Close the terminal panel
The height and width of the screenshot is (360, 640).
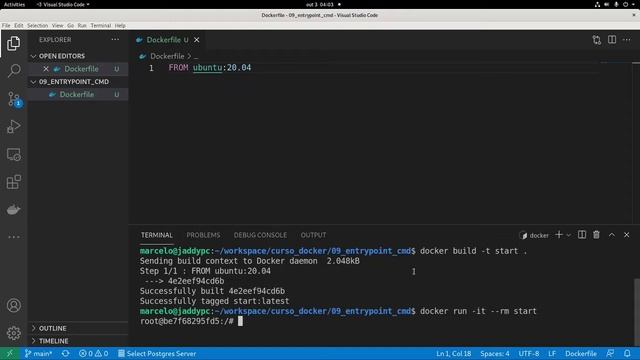click(x=627, y=235)
